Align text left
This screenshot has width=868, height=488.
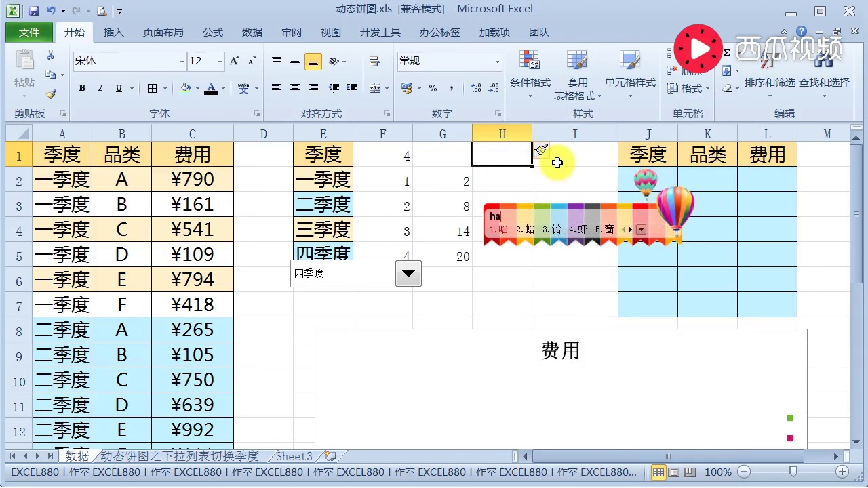pyautogui.click(x=277, y=88)
